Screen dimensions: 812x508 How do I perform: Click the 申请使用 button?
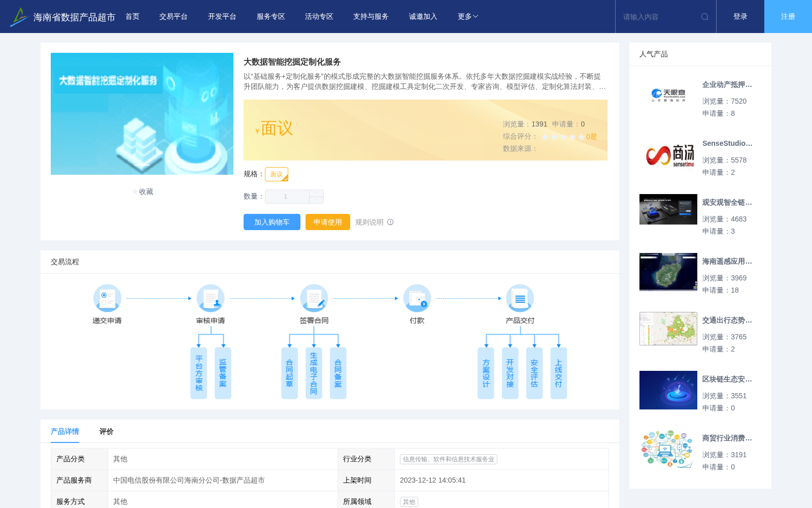[328, 222]
